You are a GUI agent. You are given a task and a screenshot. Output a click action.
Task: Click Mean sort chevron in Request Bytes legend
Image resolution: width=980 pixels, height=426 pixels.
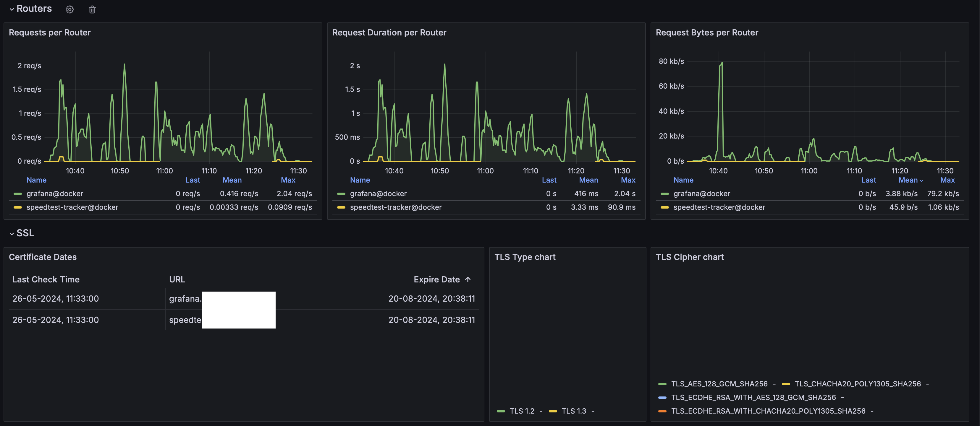click(x=921, y=181)
